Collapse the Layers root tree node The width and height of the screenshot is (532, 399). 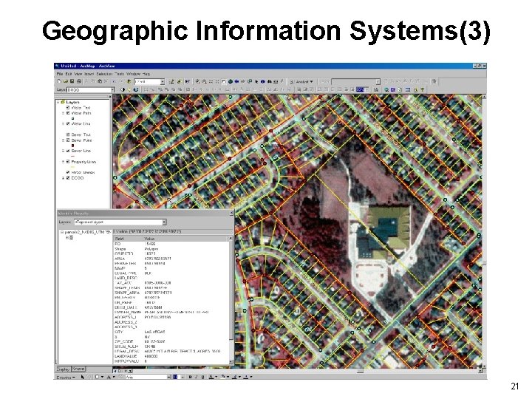[58, 102]
